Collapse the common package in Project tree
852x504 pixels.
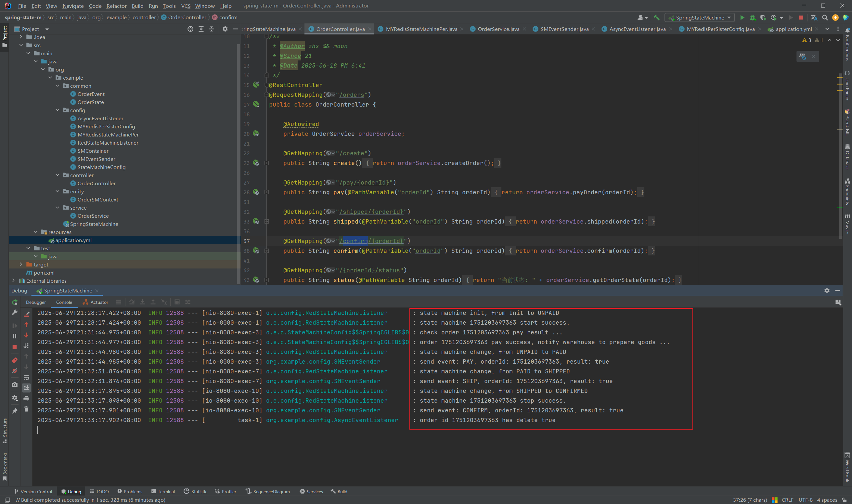[58, 86]
